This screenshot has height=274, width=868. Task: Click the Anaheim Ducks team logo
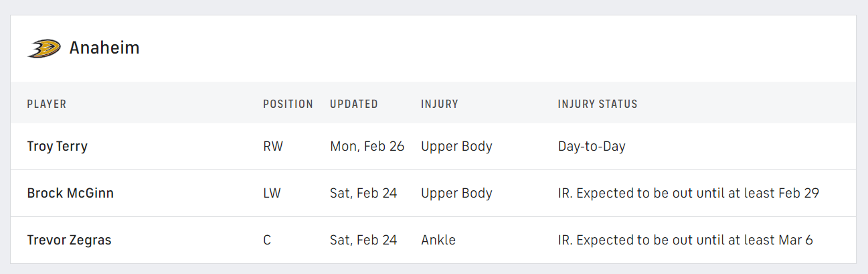point(44,48)
